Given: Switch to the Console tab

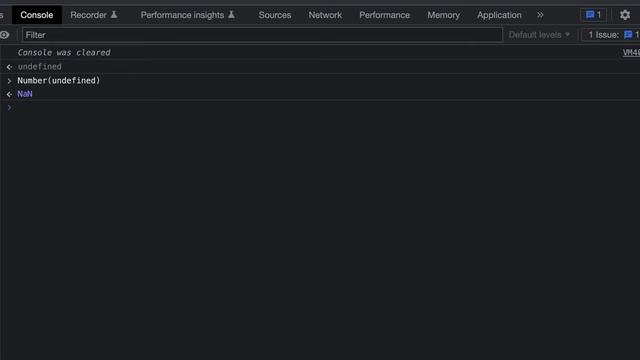Looking at the screenshot, I should (37, 15).
